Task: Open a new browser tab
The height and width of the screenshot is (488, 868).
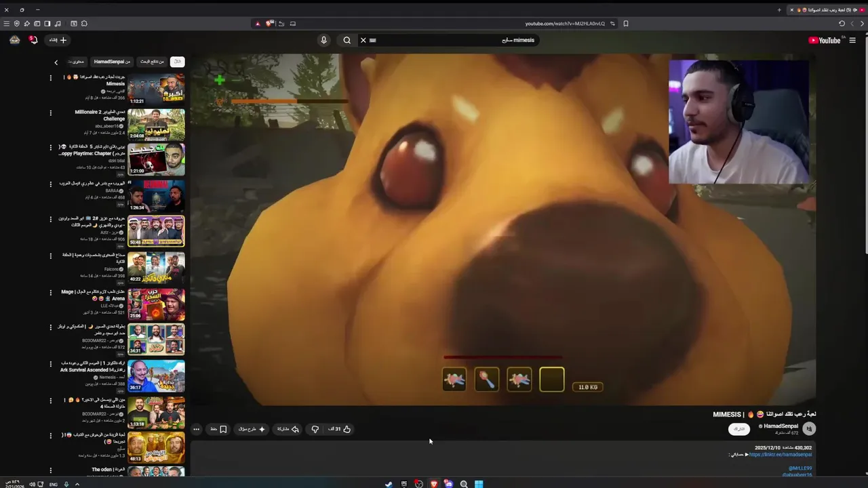Action: (779, 10)
